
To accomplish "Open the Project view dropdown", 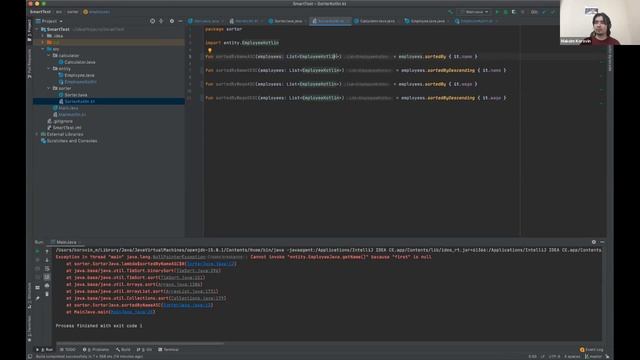I will click(49, 21).
